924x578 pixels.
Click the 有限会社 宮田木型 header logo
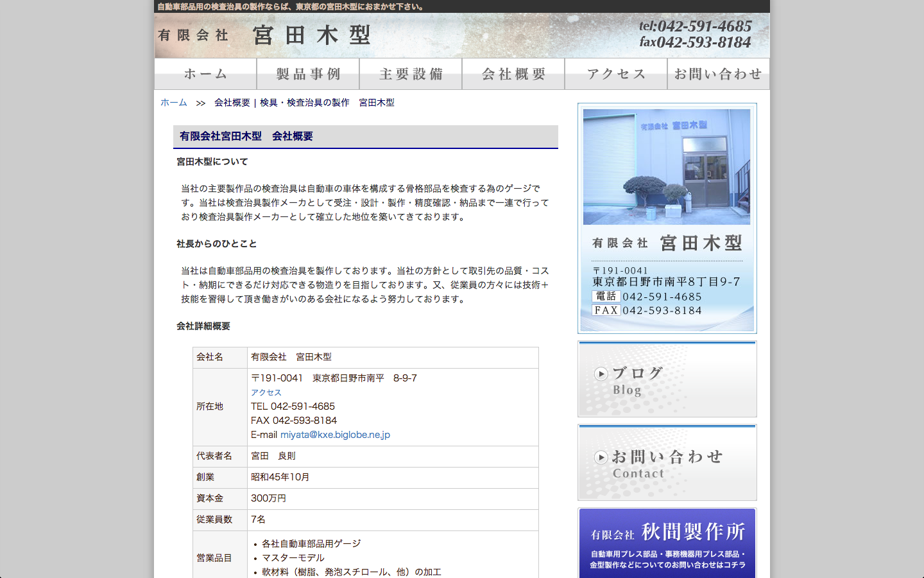264,35
